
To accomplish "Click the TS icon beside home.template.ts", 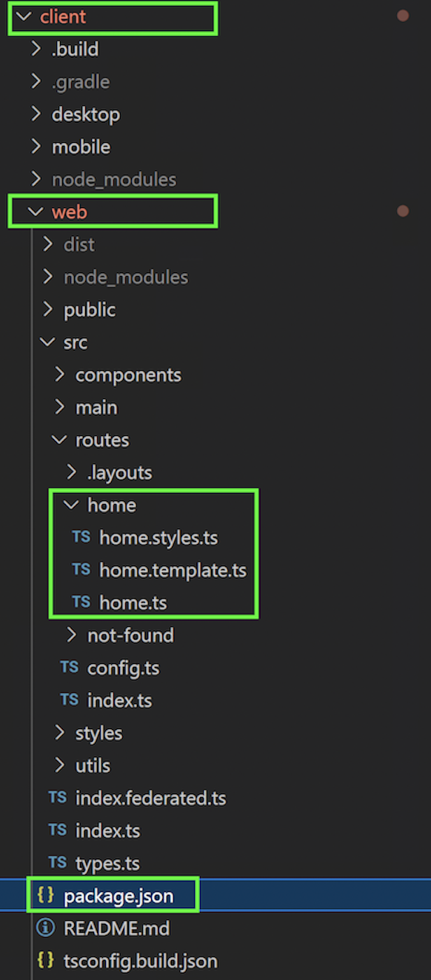I will click(x=81, y=570).
